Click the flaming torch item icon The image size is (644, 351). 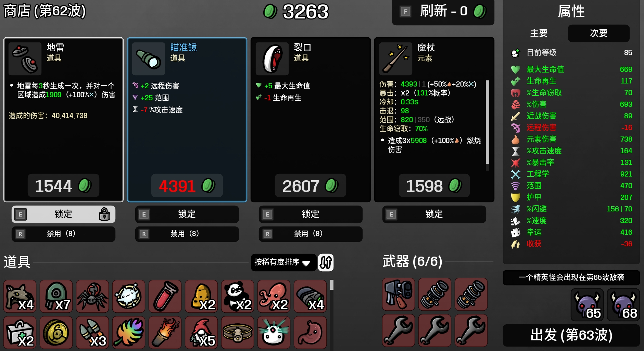tap(165, 332)
